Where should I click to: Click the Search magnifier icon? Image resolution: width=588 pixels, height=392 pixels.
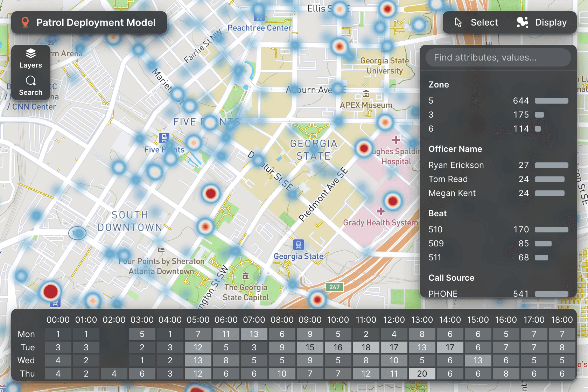[30, 81]
